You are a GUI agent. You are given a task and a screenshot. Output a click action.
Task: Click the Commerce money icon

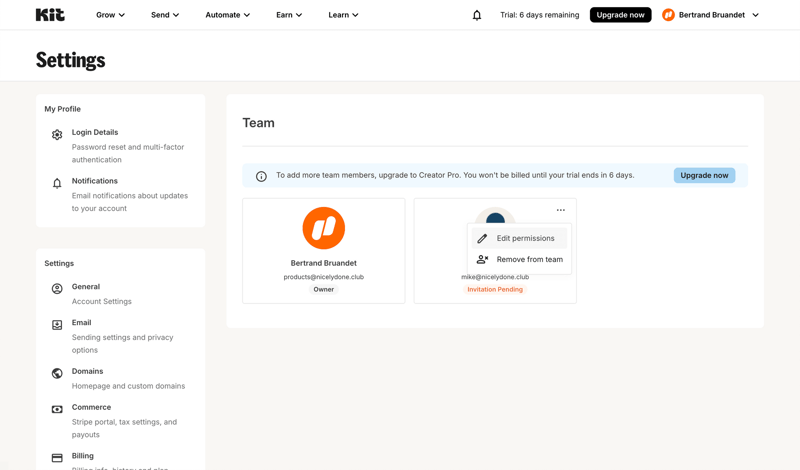coord(57,409)
